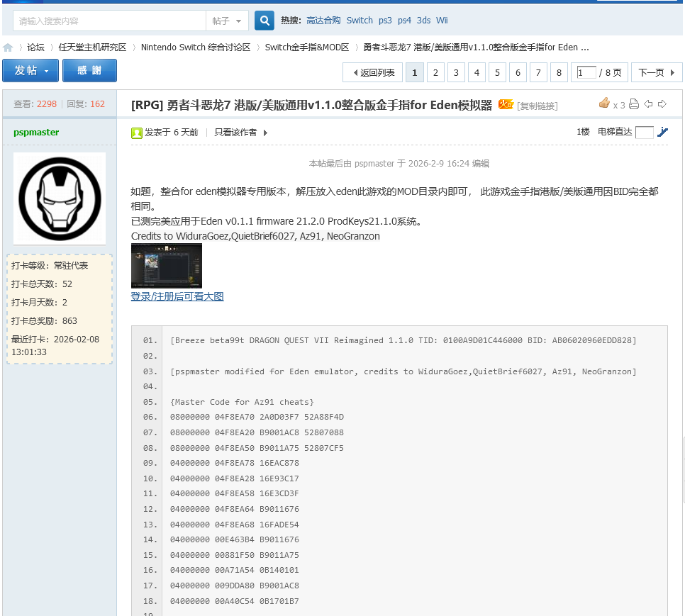Go to page 4 of the thread

(x=477, y=72)
